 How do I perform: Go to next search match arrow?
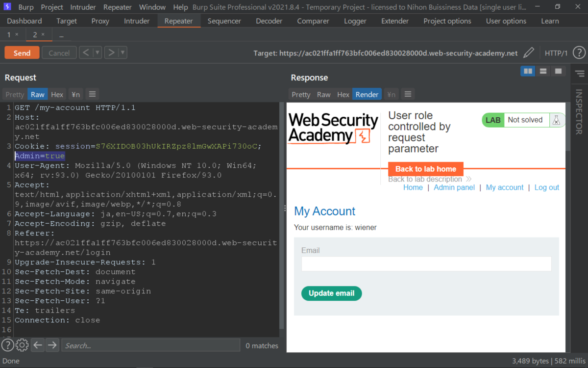click(x=52, y=345)
